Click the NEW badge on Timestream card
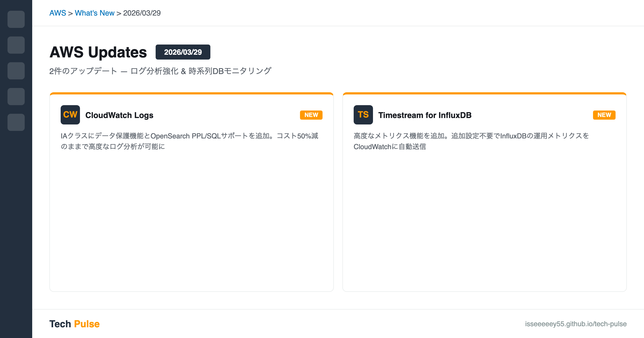The image size is (644, 338). [x=604, y=115]
